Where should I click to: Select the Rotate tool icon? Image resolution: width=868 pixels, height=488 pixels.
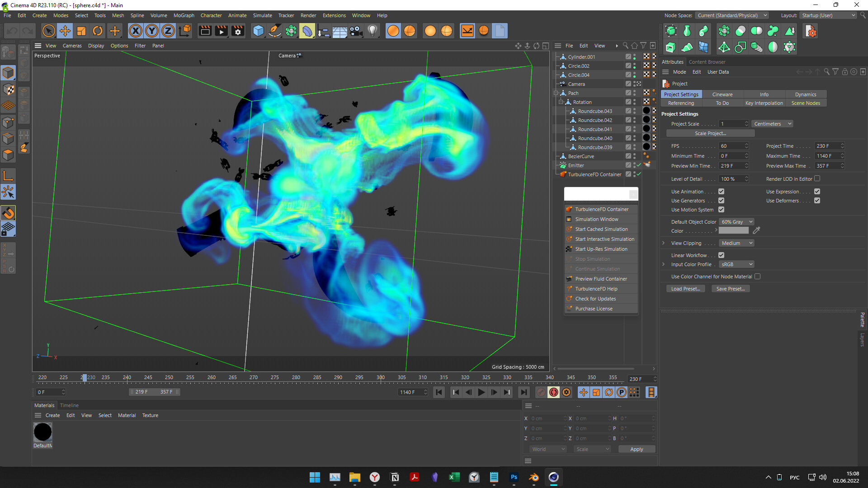pyautogui.click(x=98, y=31)
